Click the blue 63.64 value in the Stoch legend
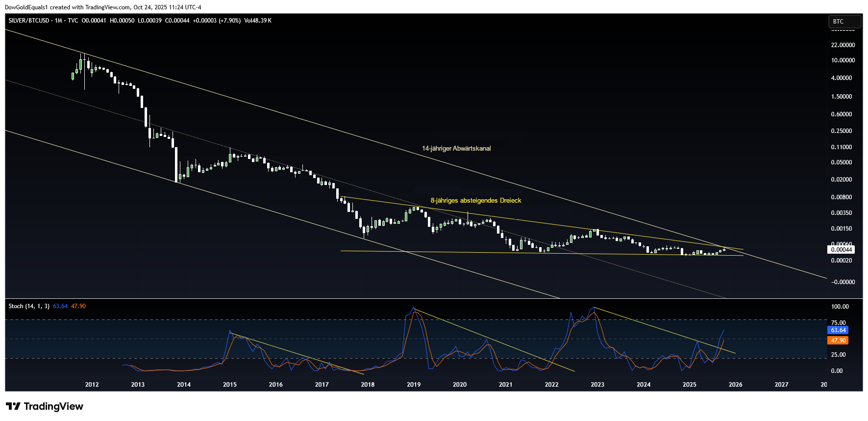This screenshot has height=421, width=868. click(60, 306)
